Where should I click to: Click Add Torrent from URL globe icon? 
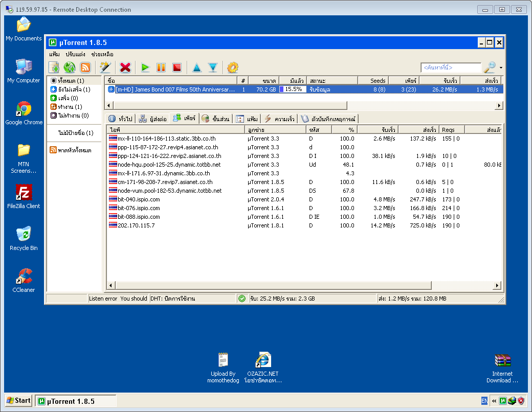70,67
